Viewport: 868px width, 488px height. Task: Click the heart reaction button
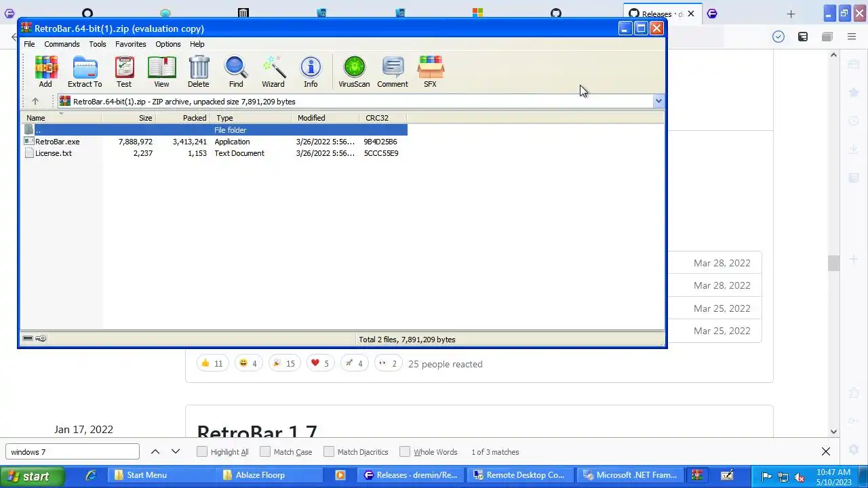point(319,364)
